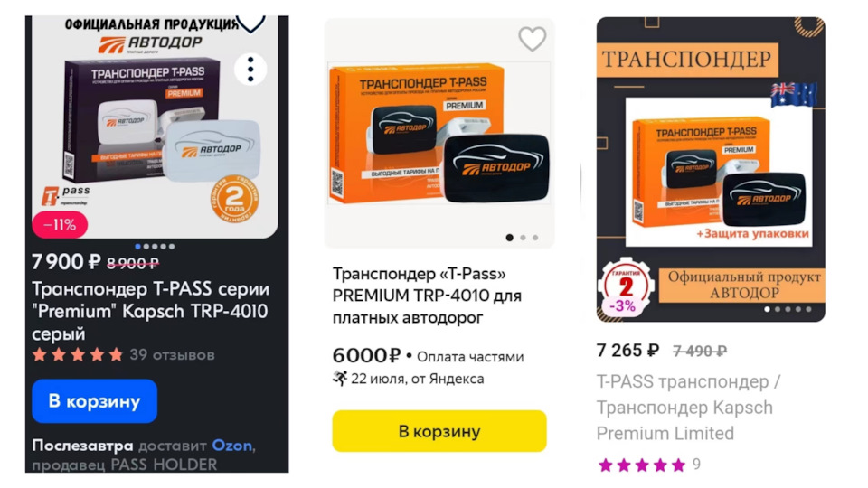Viewport: 868px width, 488px height.
Task: Click the -11% discount badge
Action: click(60, 225)
